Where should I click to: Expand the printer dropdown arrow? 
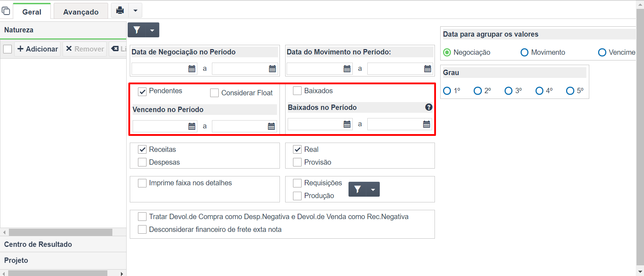(135, 10)
